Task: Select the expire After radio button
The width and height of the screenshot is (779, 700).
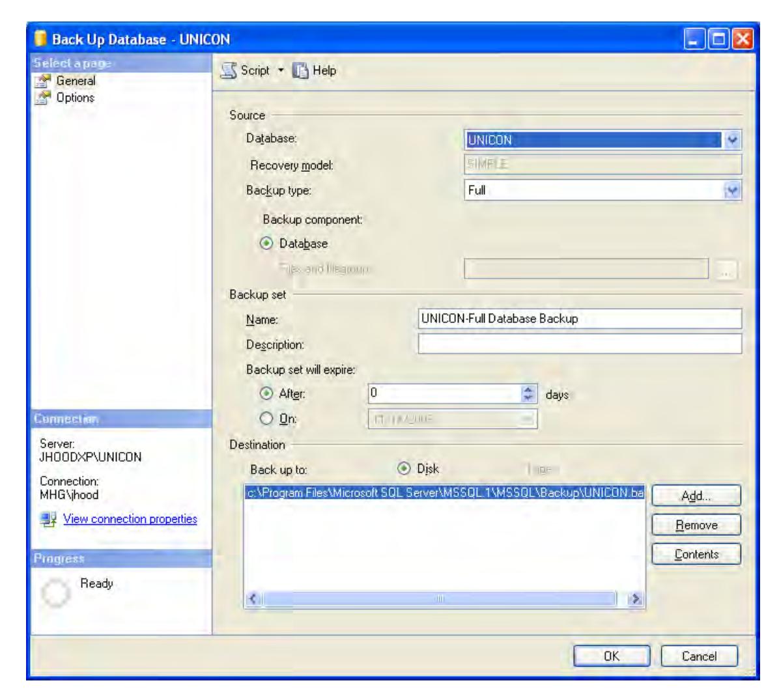Action: coord(267,393)
